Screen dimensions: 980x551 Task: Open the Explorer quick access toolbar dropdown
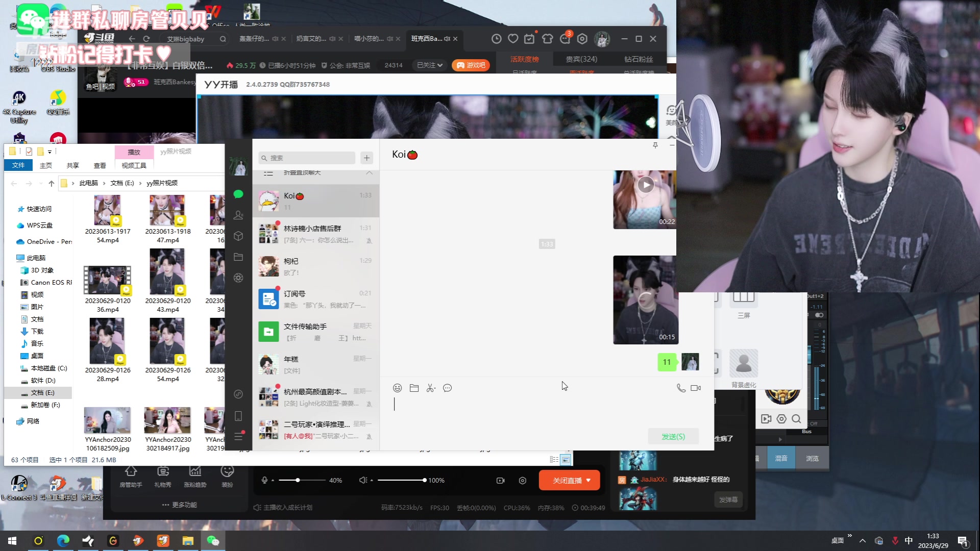(50, 152)
